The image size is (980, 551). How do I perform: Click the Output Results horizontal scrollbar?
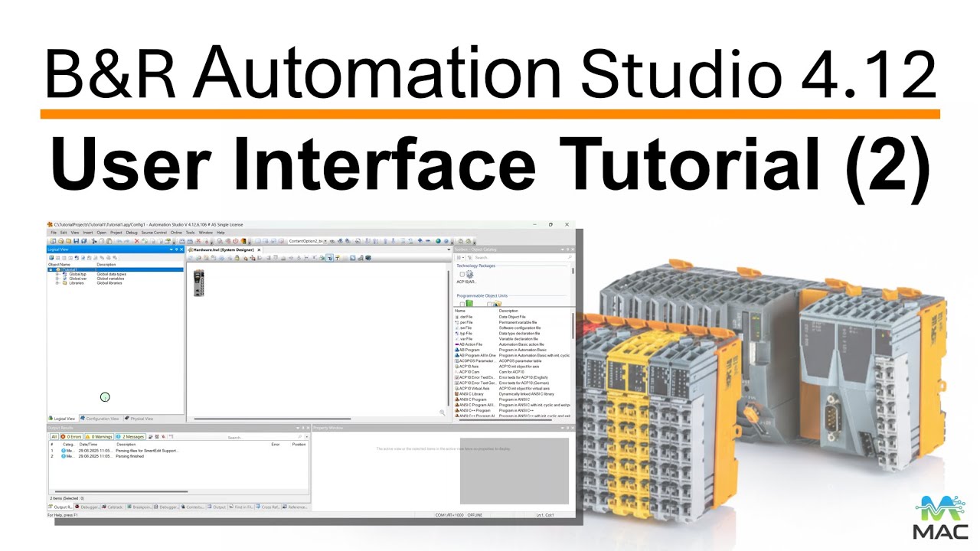[121, 491]
